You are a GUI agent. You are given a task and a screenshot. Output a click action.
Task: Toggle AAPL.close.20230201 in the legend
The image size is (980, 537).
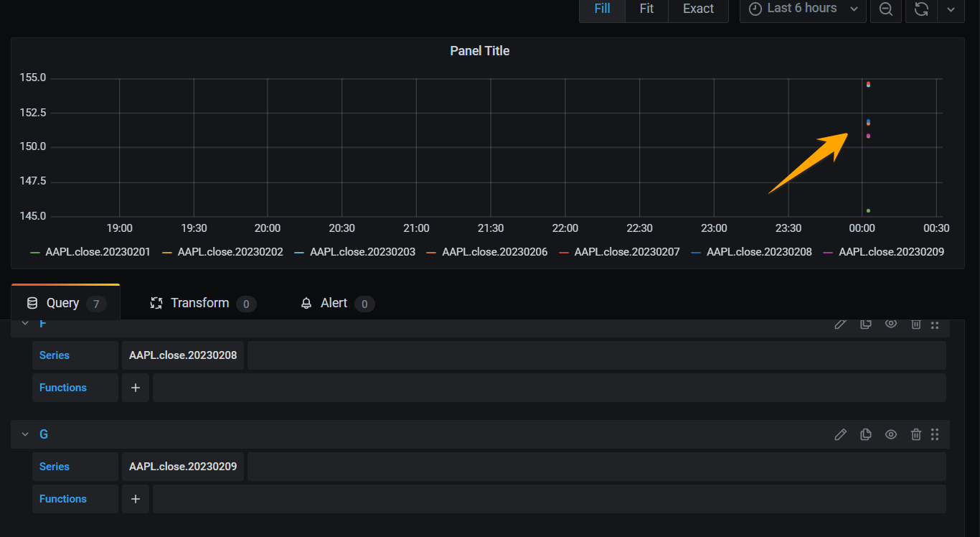pyautogui.click(x=98, y=252)
